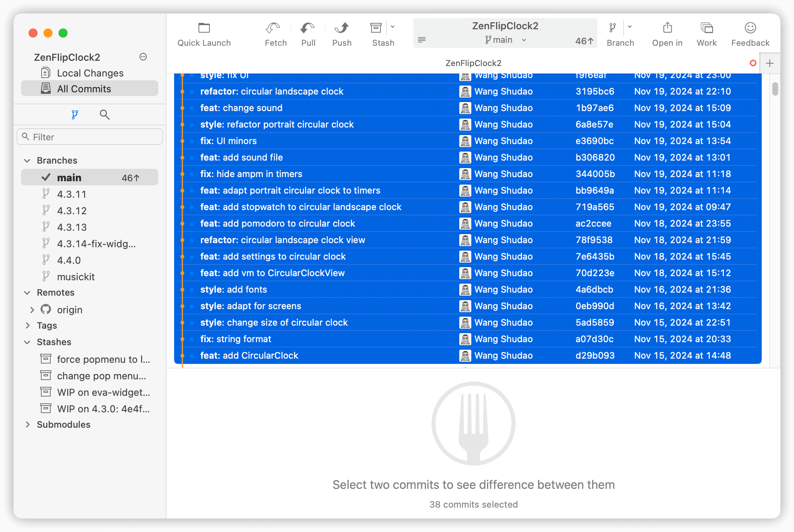Click the Work windows icon

(707, 28)
